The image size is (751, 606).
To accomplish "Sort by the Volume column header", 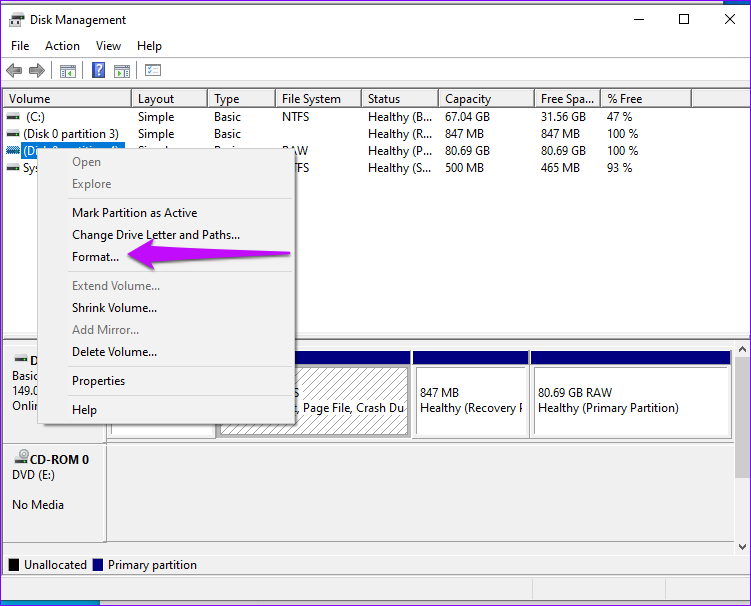I will pyautogui.click(x=67, y=99).
